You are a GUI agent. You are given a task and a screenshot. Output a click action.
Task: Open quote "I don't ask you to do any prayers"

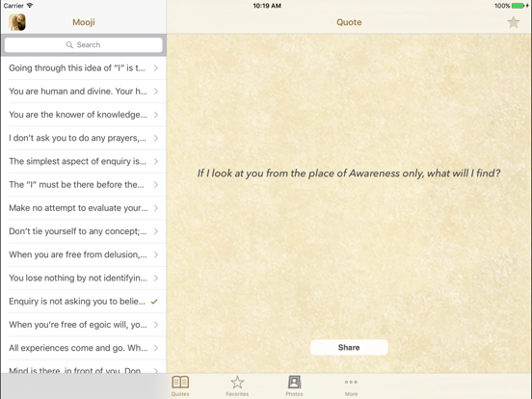click(84, 138)
